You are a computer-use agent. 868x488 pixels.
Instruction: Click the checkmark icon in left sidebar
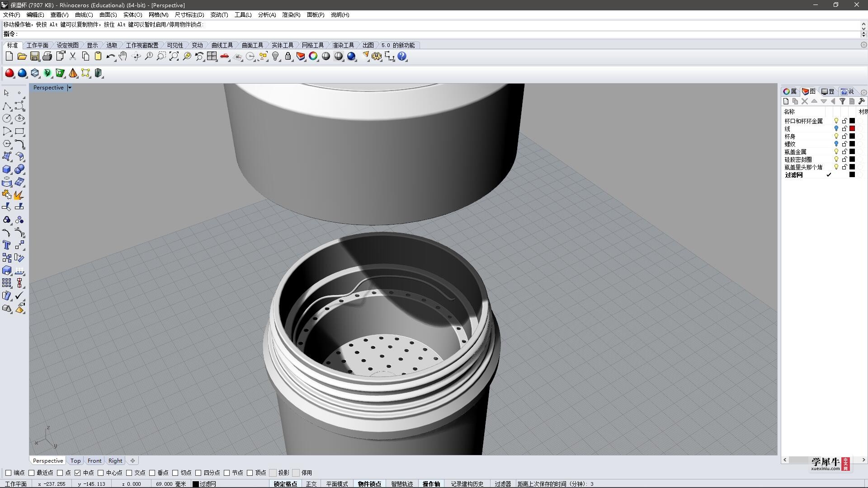point(19,296)
